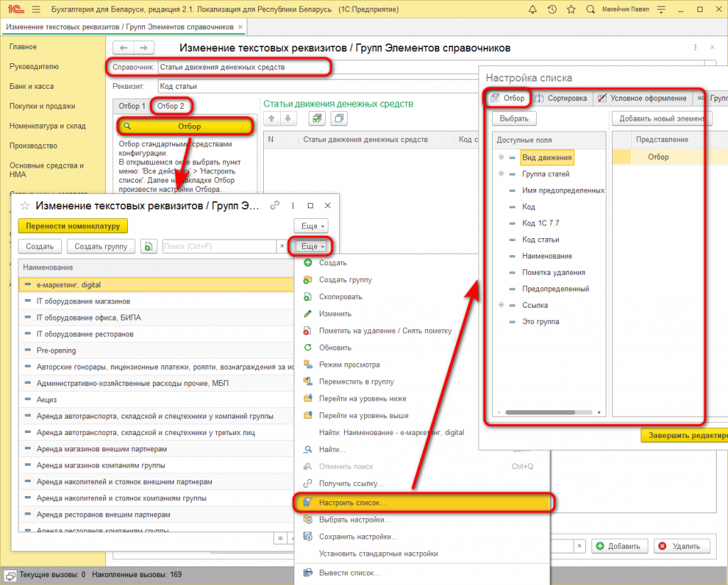
Task: Click the Создать группу button
Action: click(101, 247)
